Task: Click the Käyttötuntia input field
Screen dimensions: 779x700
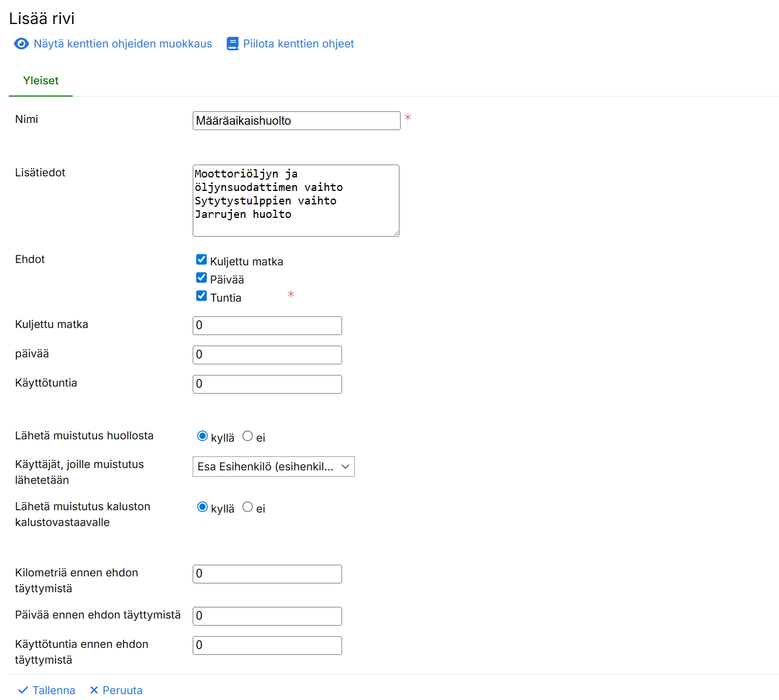Action: pyautogui.click(x=267, y=384)
